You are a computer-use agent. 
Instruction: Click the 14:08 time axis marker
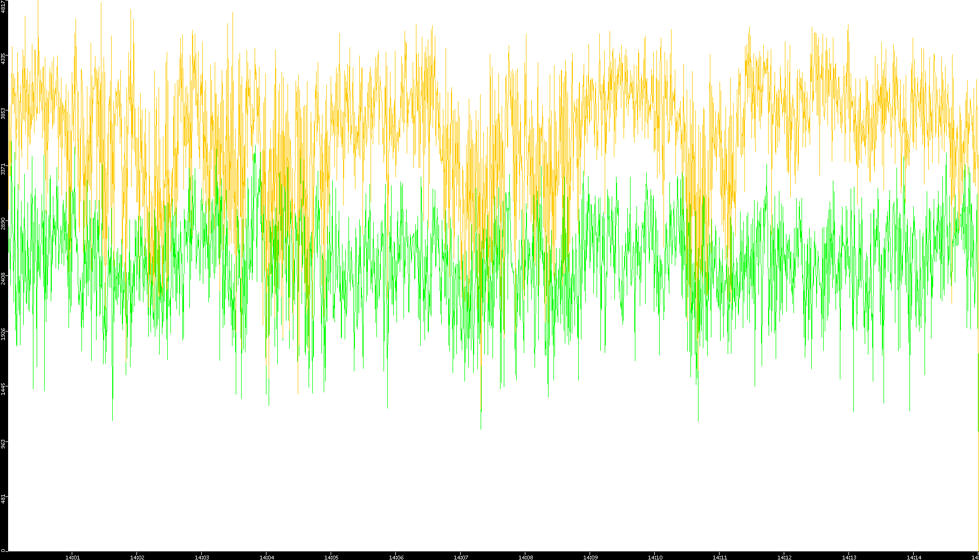(x=525, y=557)
